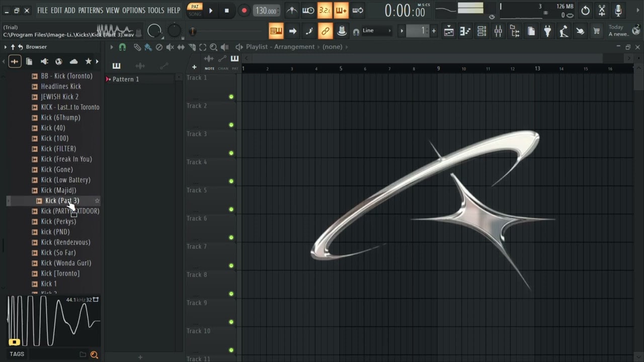Viewport: 644px width, 362px height.
Task: Select the playlist Mute tool
Action: point(170,47)
